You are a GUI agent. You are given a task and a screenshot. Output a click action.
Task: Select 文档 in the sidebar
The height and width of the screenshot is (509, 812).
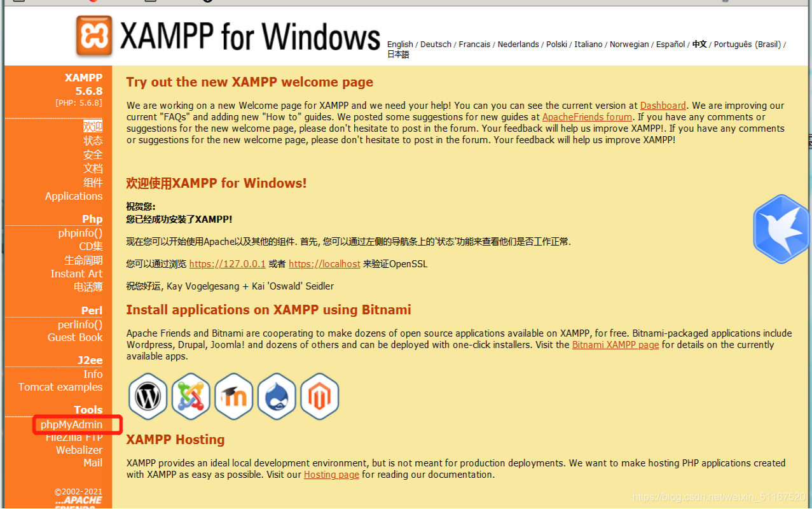(93, 169)
